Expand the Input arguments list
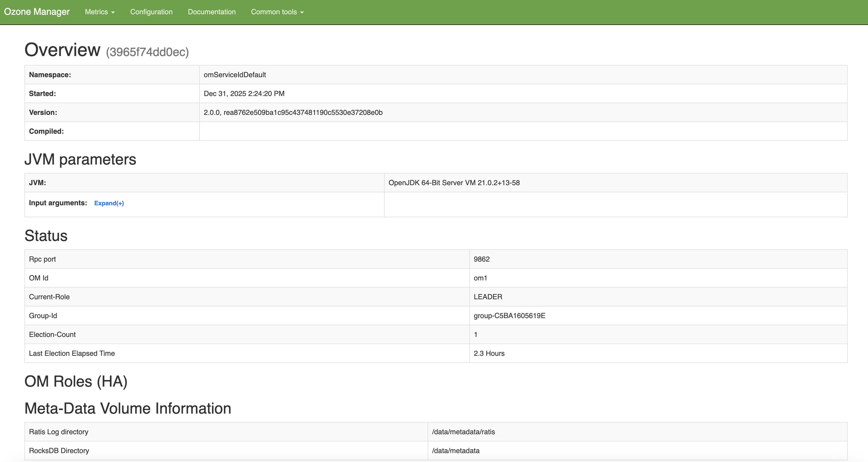 pyautogui.click(x=109, y=203)
